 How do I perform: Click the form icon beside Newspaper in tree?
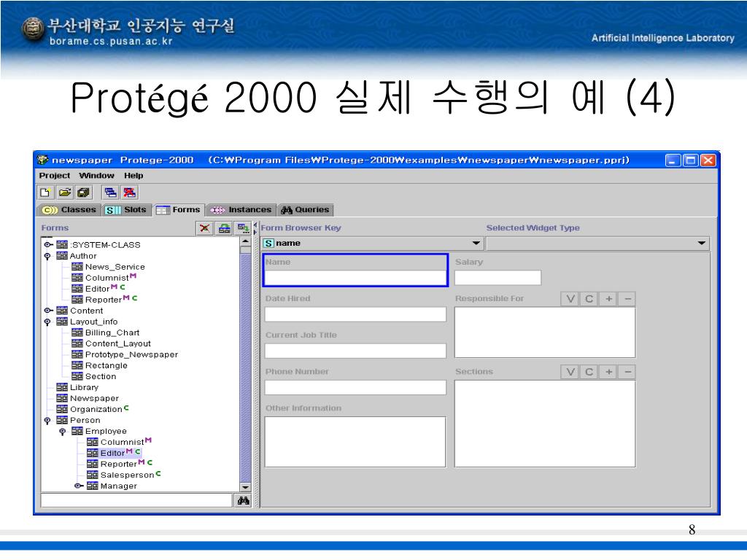click(62, 398)
